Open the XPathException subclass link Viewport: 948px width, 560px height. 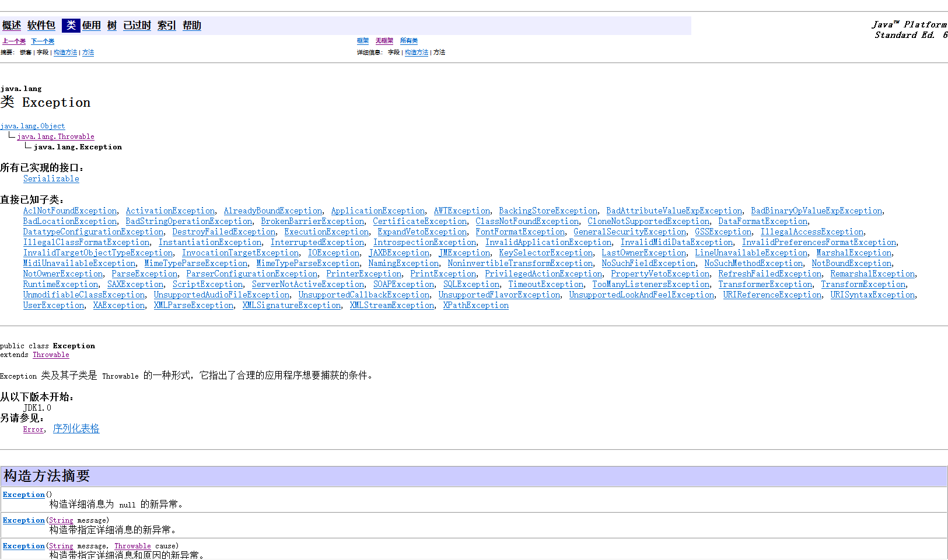click(475, 306)
